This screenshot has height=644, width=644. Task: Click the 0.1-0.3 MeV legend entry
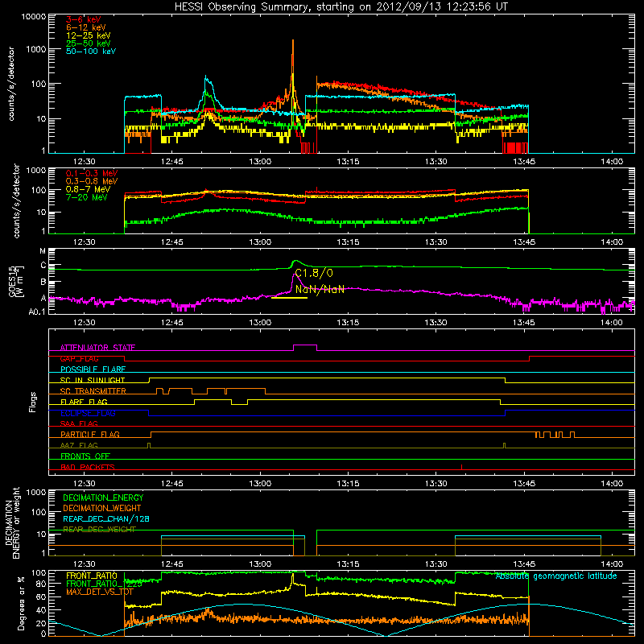click(92, 173)
